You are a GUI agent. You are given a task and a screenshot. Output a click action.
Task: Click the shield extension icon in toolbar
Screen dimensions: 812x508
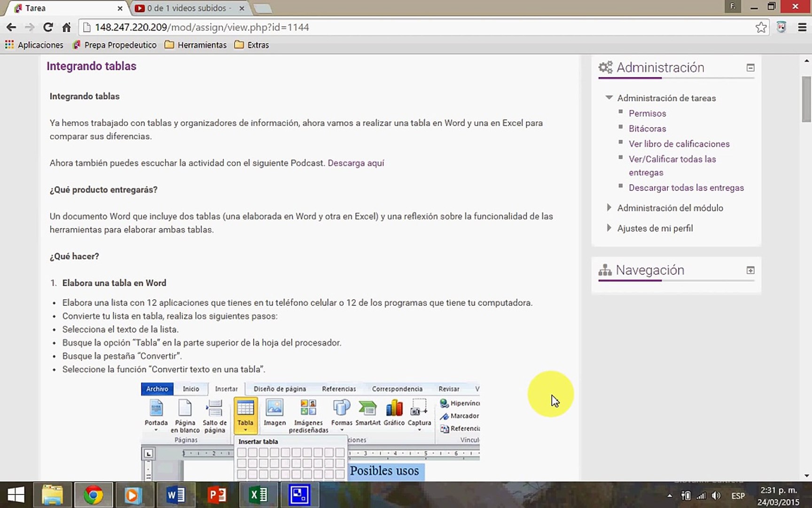click(781, 27)
